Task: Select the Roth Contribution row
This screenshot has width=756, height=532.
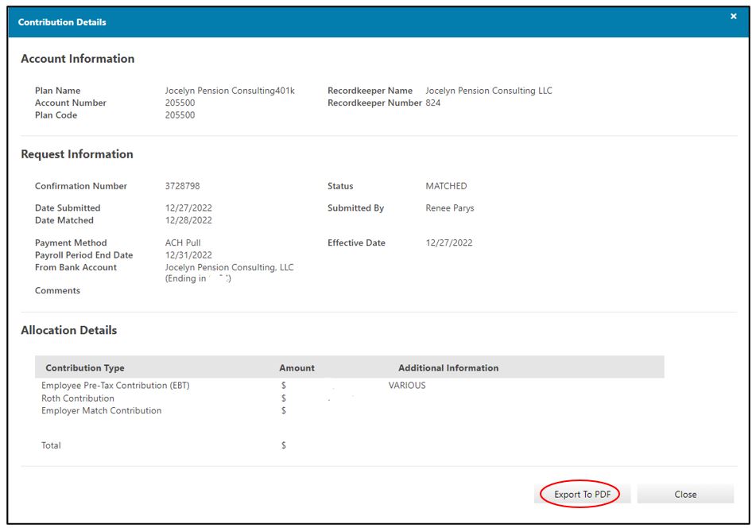Action: point(78,398)
